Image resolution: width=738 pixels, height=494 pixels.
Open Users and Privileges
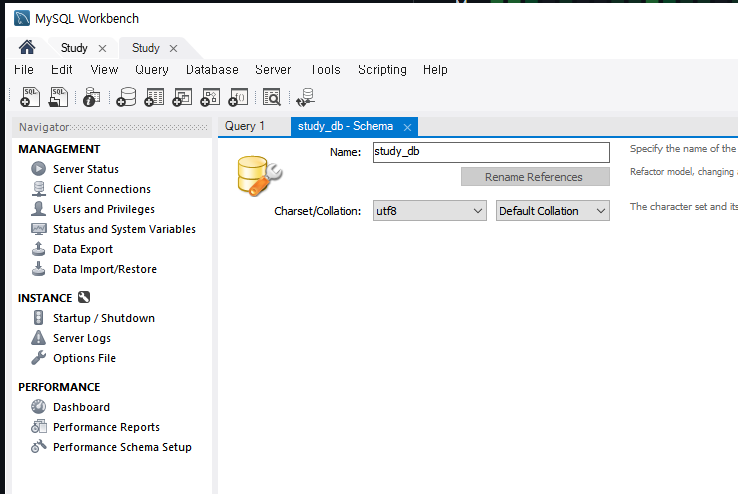click(x=104, y=209)
